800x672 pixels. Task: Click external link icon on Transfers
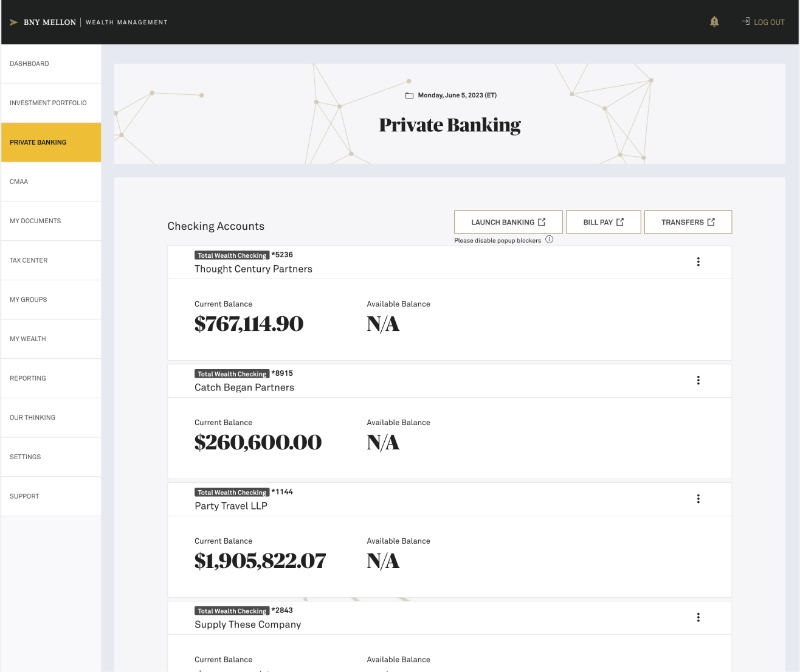(x=711, y=222)
